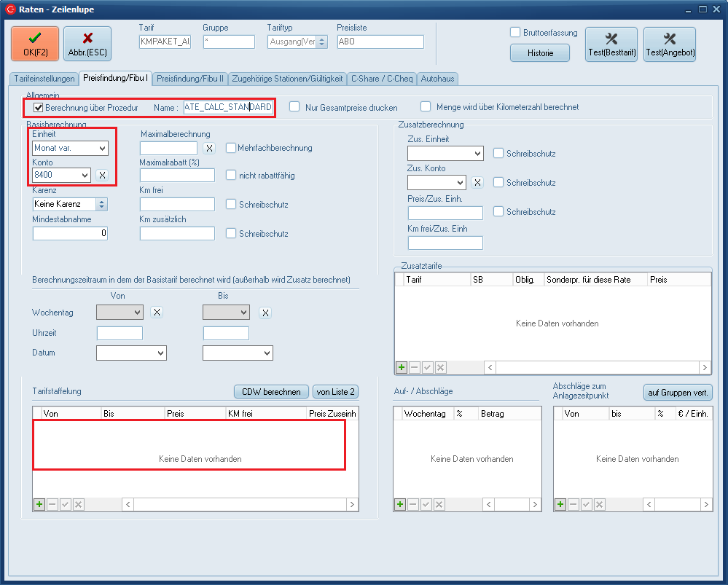Run Test(Angebot) tool
The height and width of the screenshot is (585, 728).
(669, 44)
